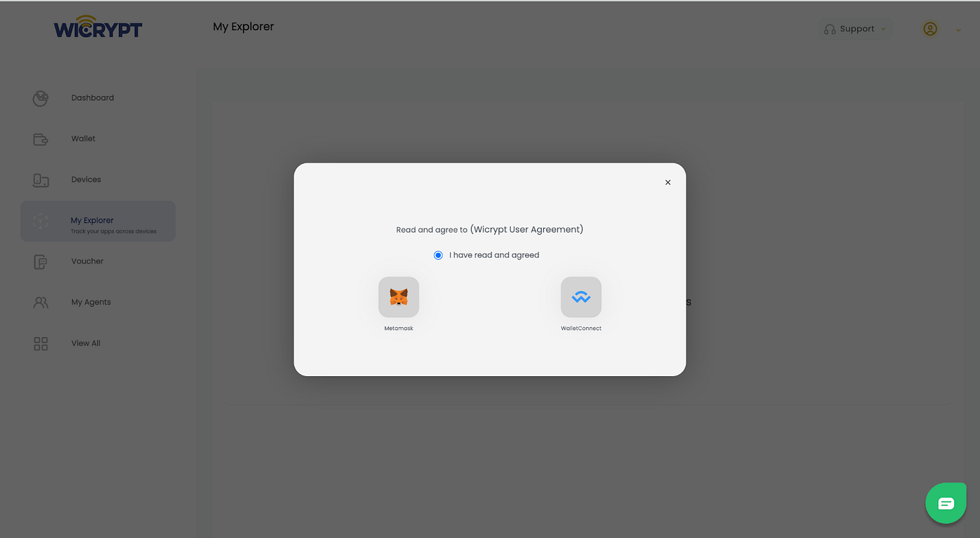980x538 pixels.
Task: Select the 'I have read and agreed' radio
Action: coord(438,255)
